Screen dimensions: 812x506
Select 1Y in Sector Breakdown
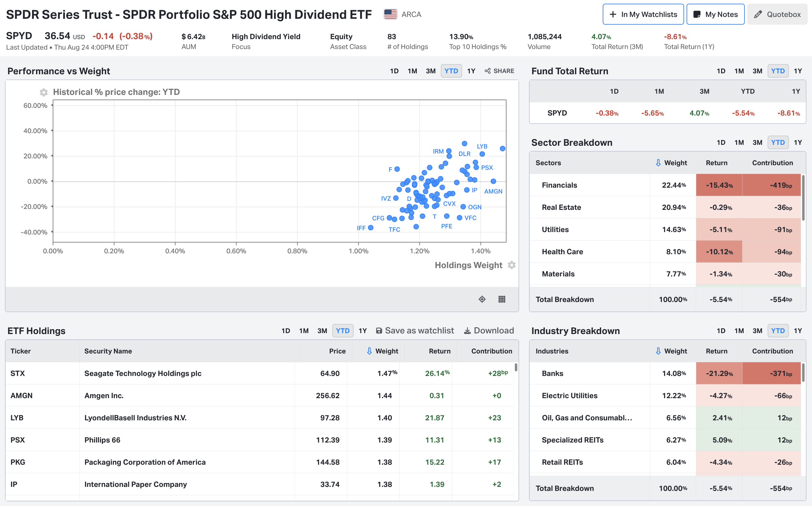pos(798,143)
